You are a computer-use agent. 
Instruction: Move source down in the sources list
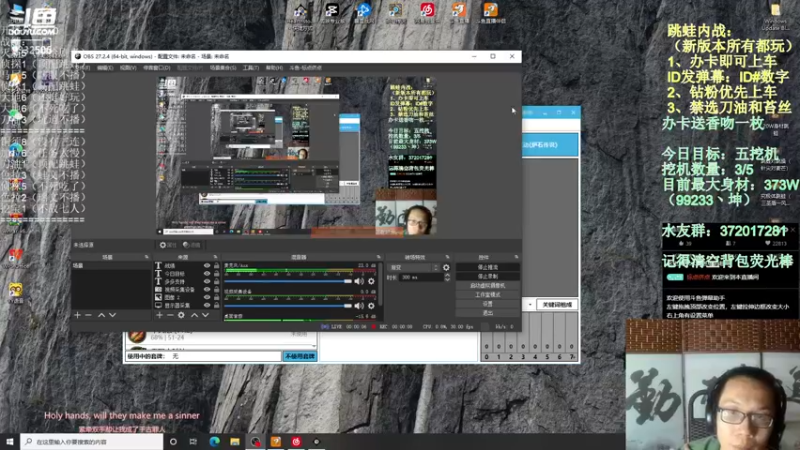click(x=205, y=315)
